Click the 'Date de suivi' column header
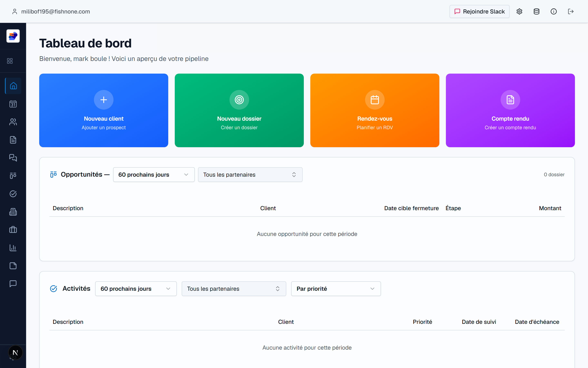 click(x=479, y=322)
